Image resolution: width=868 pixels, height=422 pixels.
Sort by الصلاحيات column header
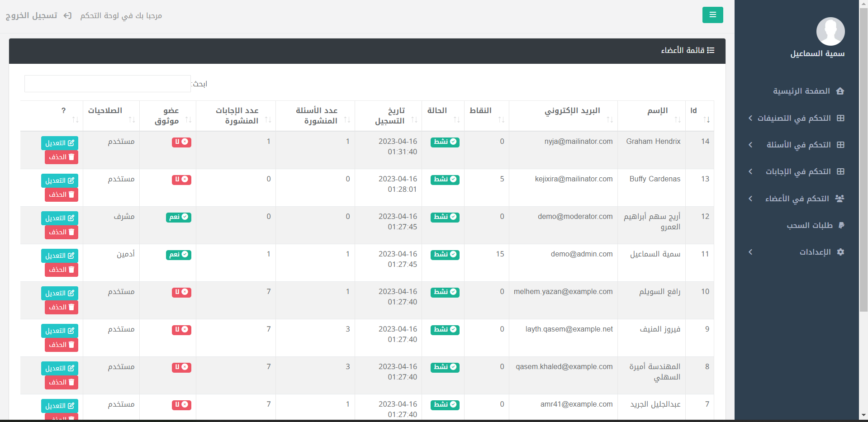(x=111, y=115)
